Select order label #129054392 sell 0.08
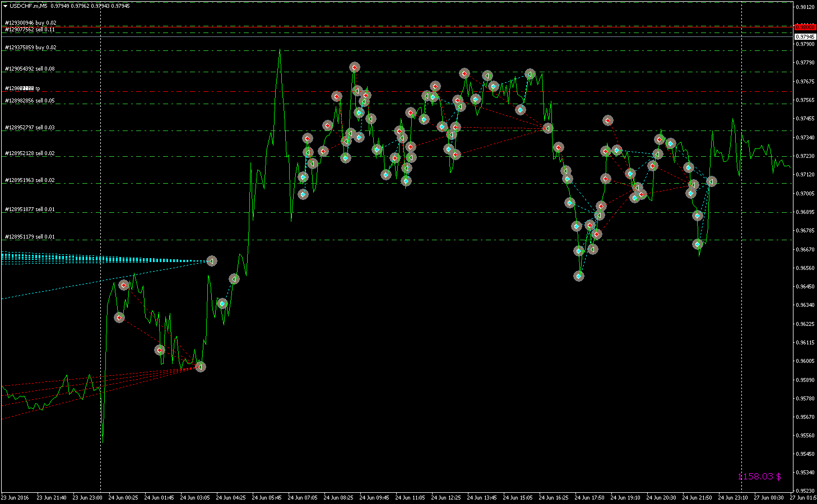 (30, 69)
